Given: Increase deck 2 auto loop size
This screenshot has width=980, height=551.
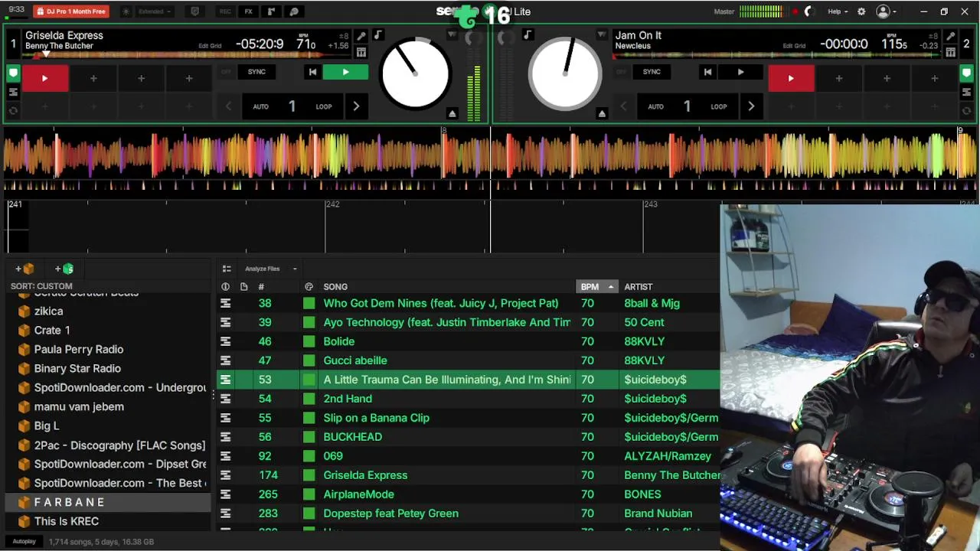Looking at the screenshot, I should [751, 106].
